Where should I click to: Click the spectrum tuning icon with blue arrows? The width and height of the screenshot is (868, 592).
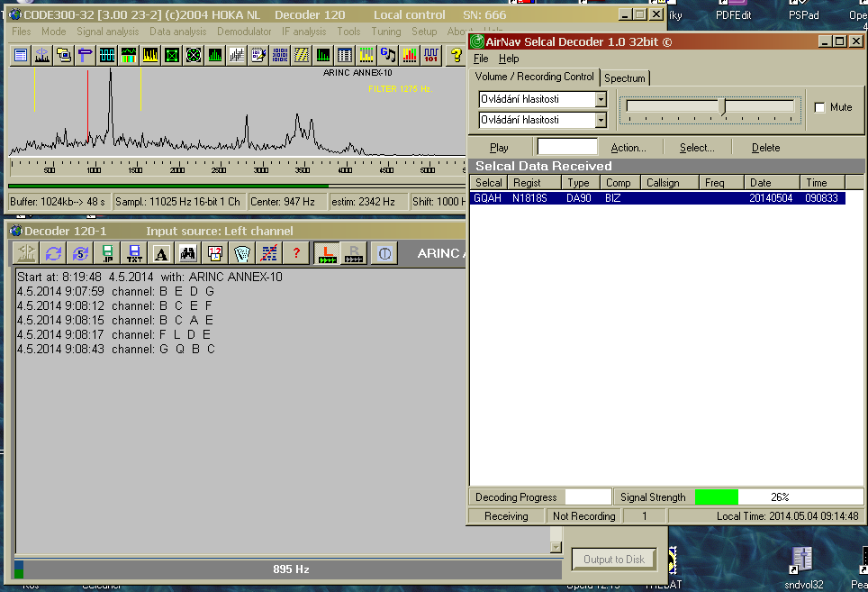coord(42,55)
